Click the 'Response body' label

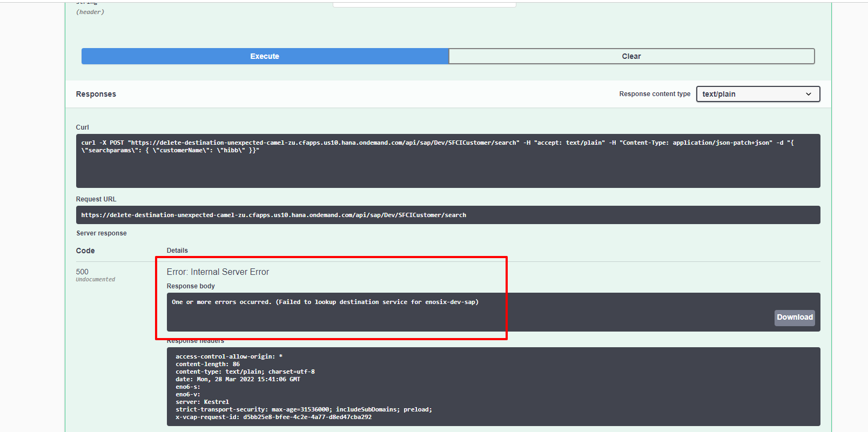pos(191,286)
